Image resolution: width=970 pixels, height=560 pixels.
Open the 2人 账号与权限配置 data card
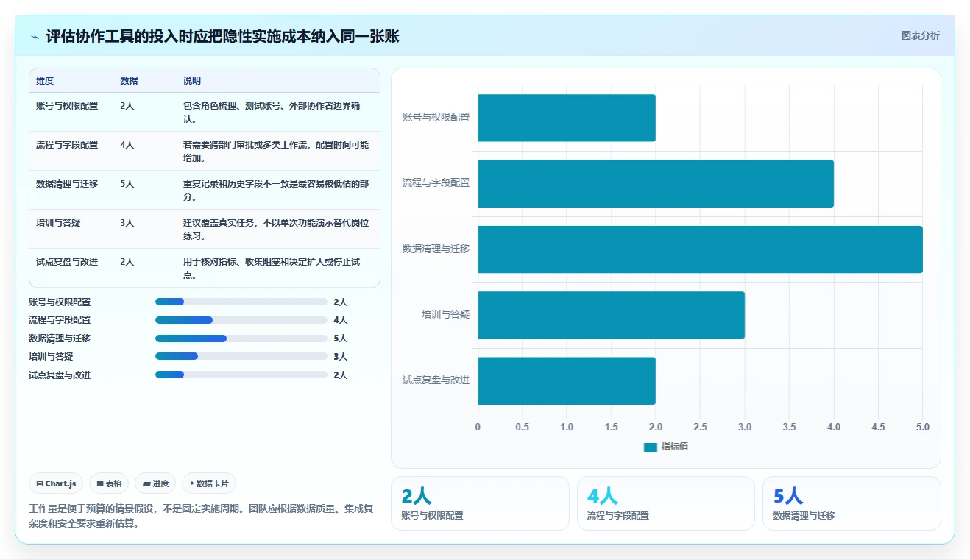[x=480, y=503]
